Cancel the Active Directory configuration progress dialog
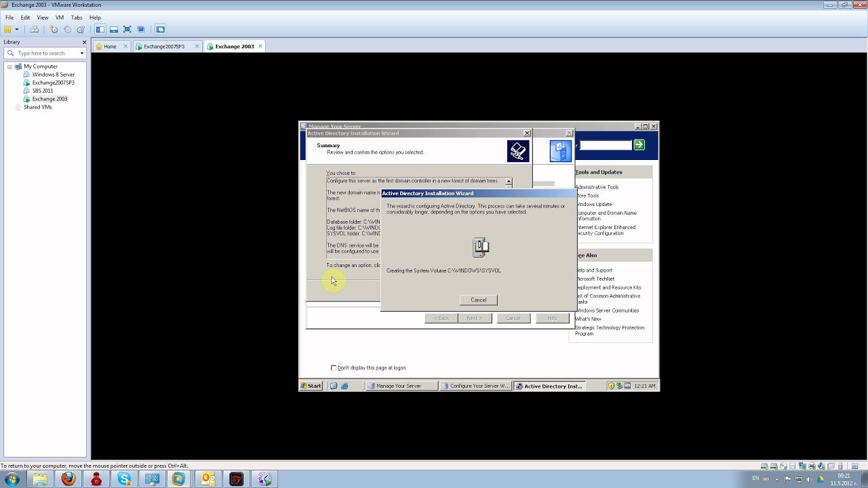This screenshot has width=868, height=488. (x=479, y=300)
